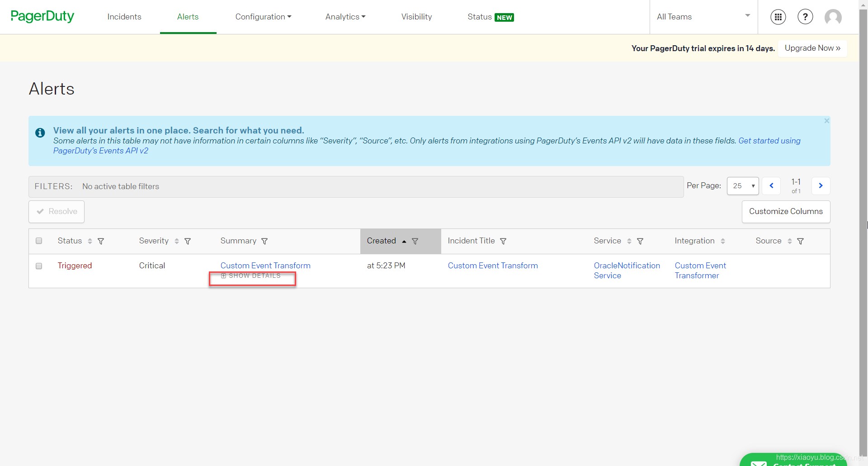Expand Show Details for the alert
The width and height of the screenshot is (868, 466).
pos(251,276)
